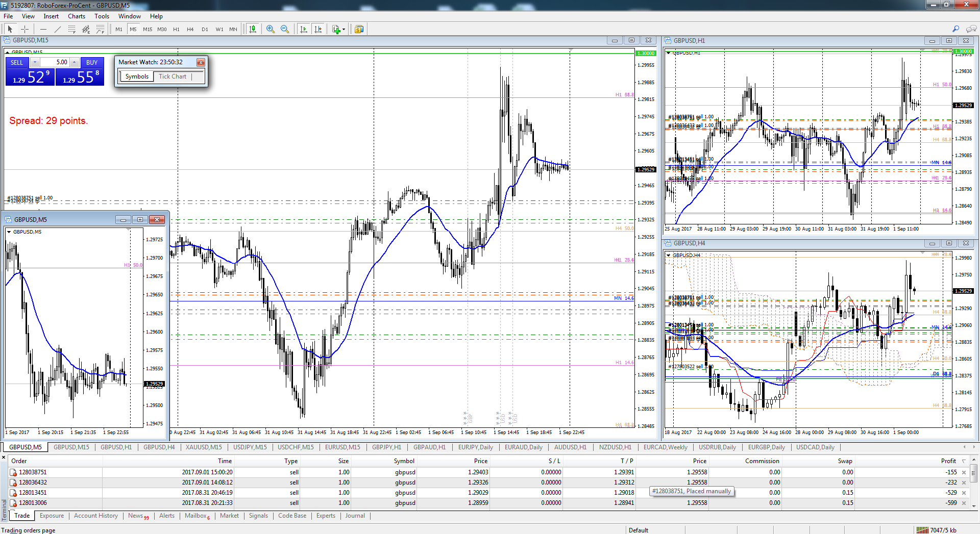Select the Crosshair tool
The height and width of the screenshot is (534, 980).
(x=24, y=29)
